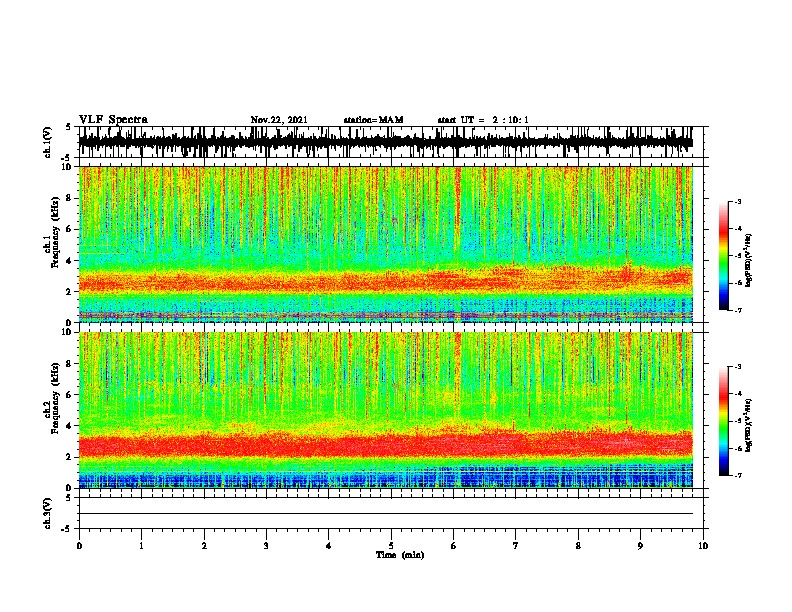792x612 pixels.
Task: Click the "VLF Spectra" title text
Action: 113,120
